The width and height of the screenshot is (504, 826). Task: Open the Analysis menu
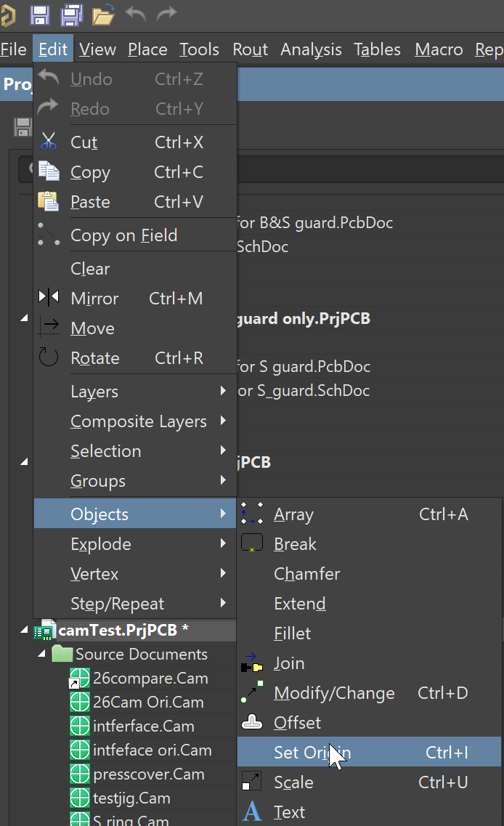click(x=311, y=49)
